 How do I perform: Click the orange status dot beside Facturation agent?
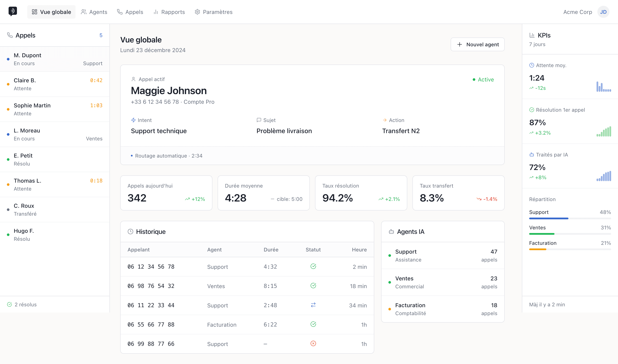click(390, 309)
